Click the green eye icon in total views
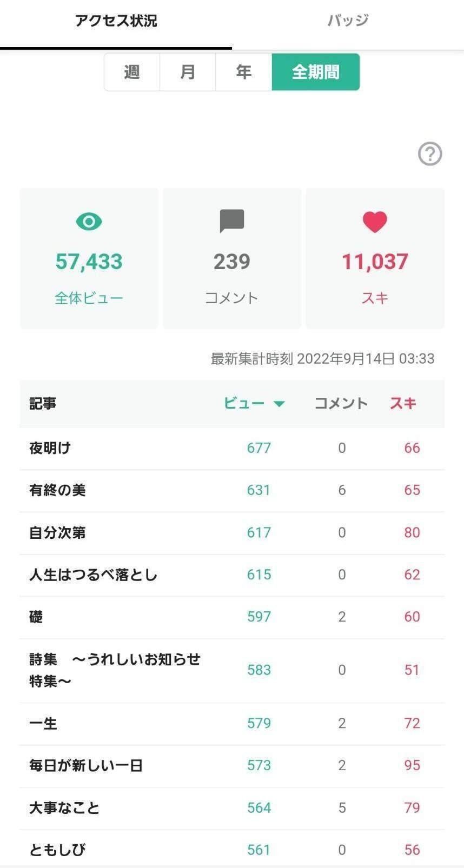The image size is (464, 868). point(89,222)
